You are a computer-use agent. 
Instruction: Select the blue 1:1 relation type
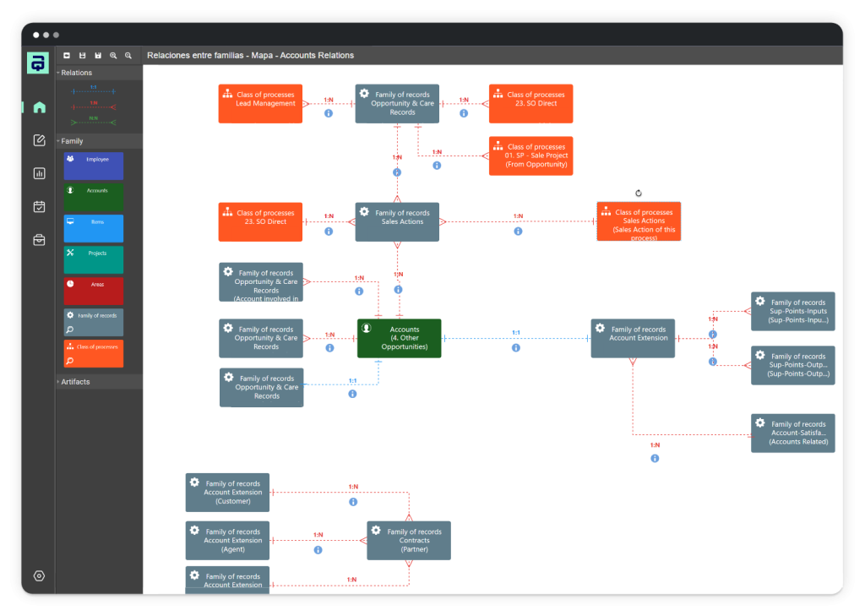(93, 89)
